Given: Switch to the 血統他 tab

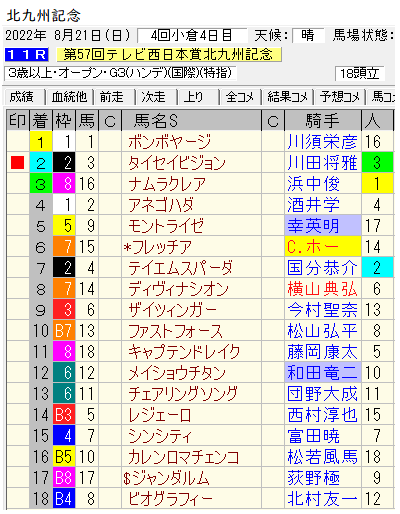Looking at the screenshot, I should click(69, 97).
